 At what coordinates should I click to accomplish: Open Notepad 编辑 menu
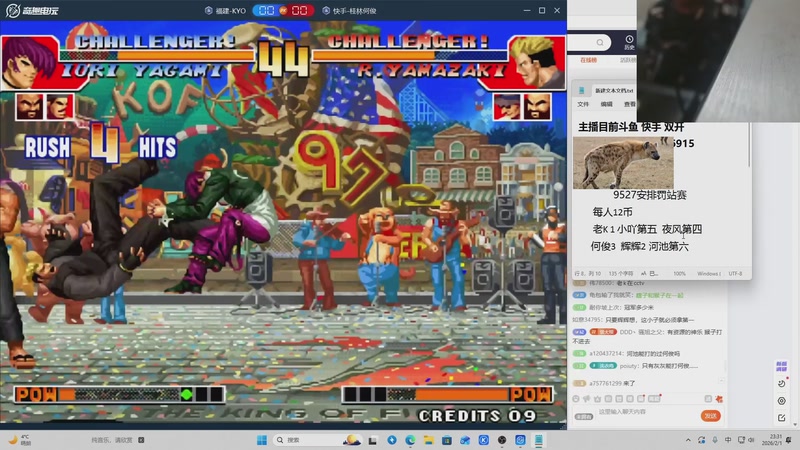pos(607,104)
